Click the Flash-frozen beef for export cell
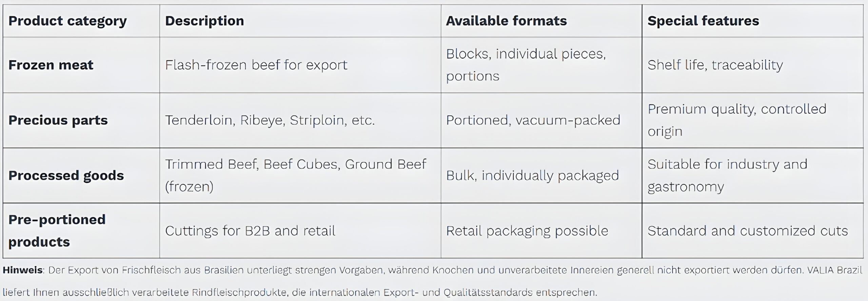Viewport: 868px width, 301px height. click(x=256, y=65)
